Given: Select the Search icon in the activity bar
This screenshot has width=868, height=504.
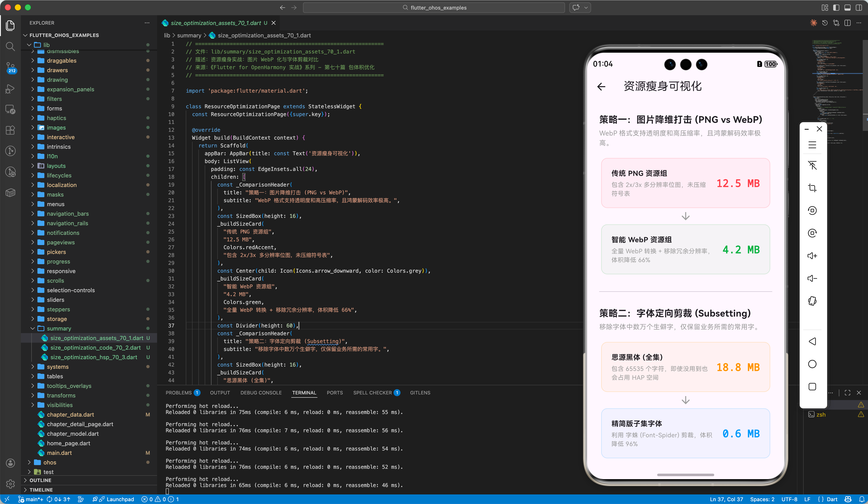Looking at the screenshot, I should 10,46.
